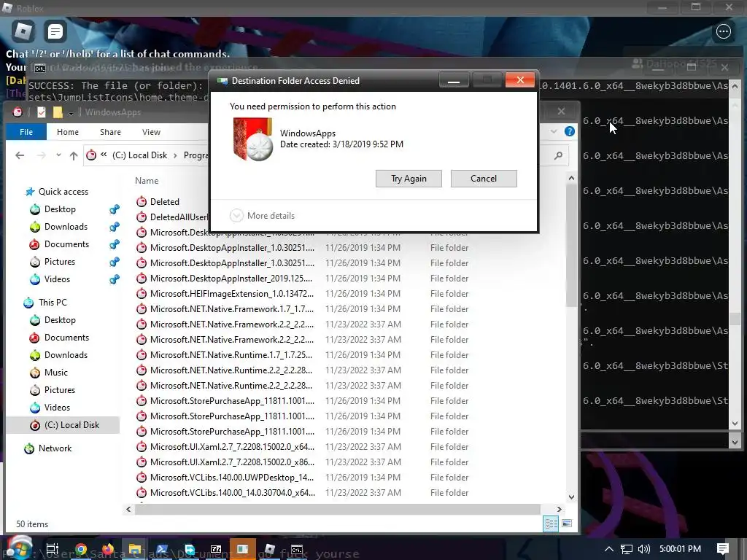Viewport: 747px width, 560px height.
Task: Click the Properties quick access toolbar icon
Action: (42, 112)
